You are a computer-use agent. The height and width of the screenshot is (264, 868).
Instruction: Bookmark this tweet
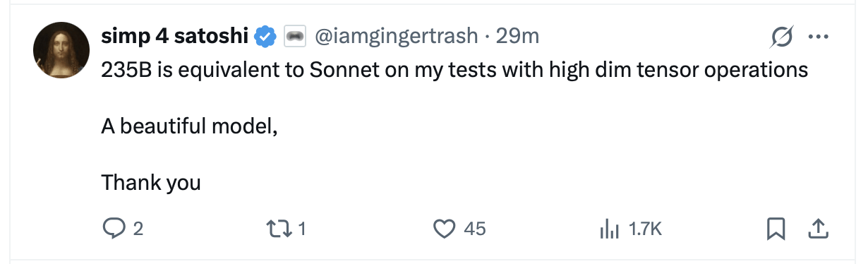[776, 229]
